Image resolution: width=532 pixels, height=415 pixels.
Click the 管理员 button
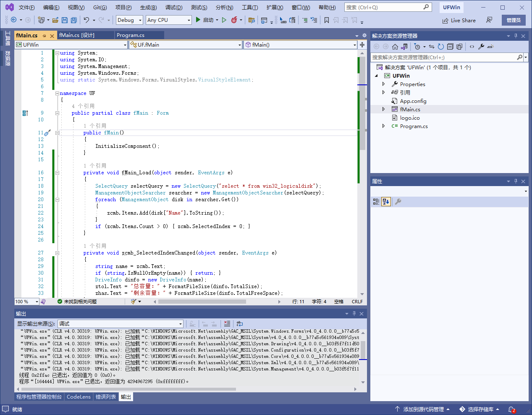pyautogui.click(x=514, y=20)
